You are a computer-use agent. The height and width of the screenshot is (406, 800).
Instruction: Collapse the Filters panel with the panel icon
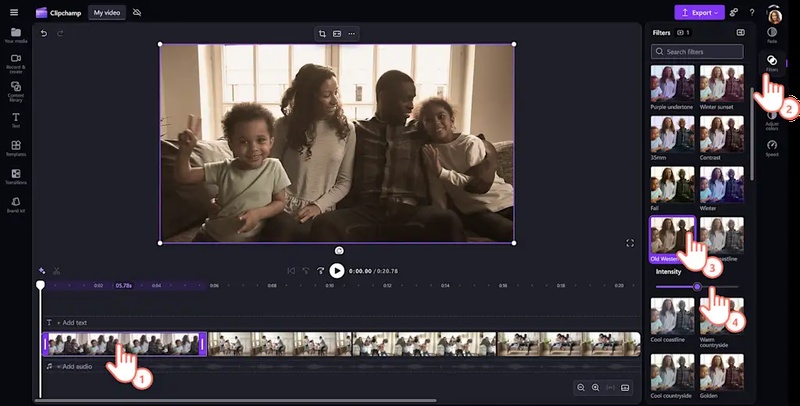pos(741,33)
